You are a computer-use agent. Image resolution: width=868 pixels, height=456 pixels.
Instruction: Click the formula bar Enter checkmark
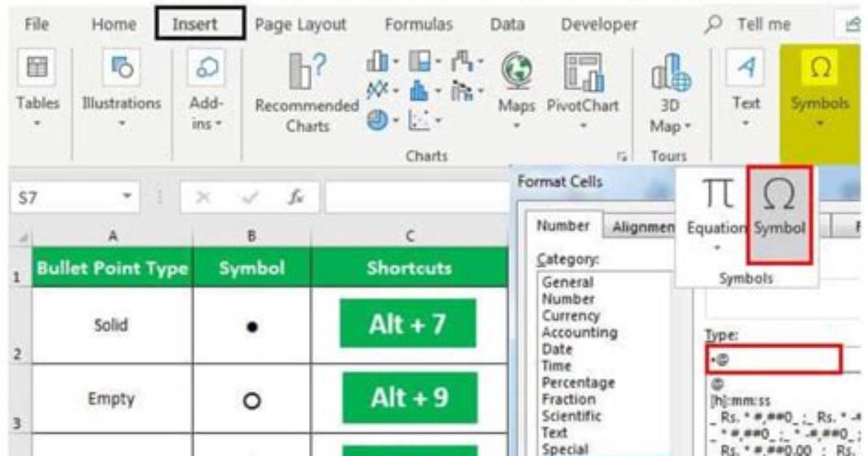250,198
